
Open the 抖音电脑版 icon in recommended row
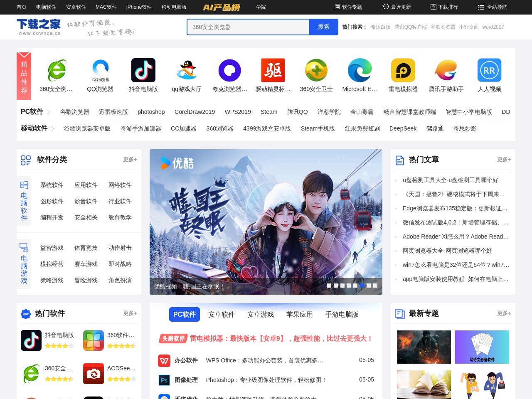[143, 70]
